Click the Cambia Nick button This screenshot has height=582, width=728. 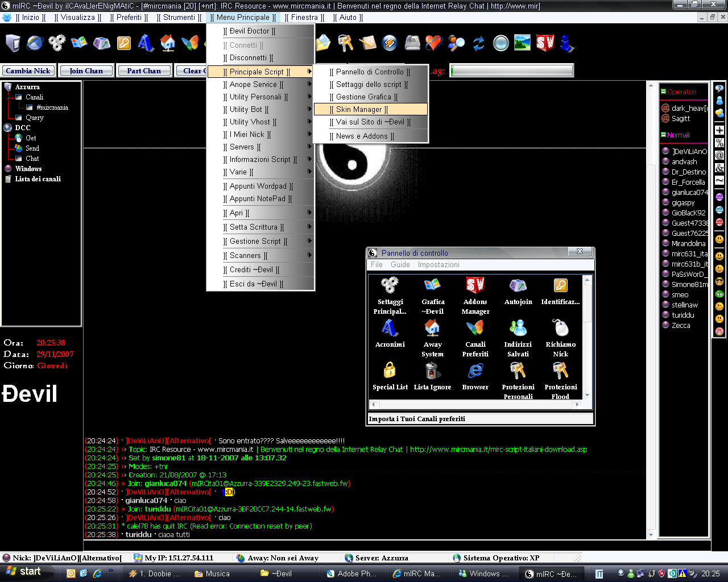click(28, 71)
